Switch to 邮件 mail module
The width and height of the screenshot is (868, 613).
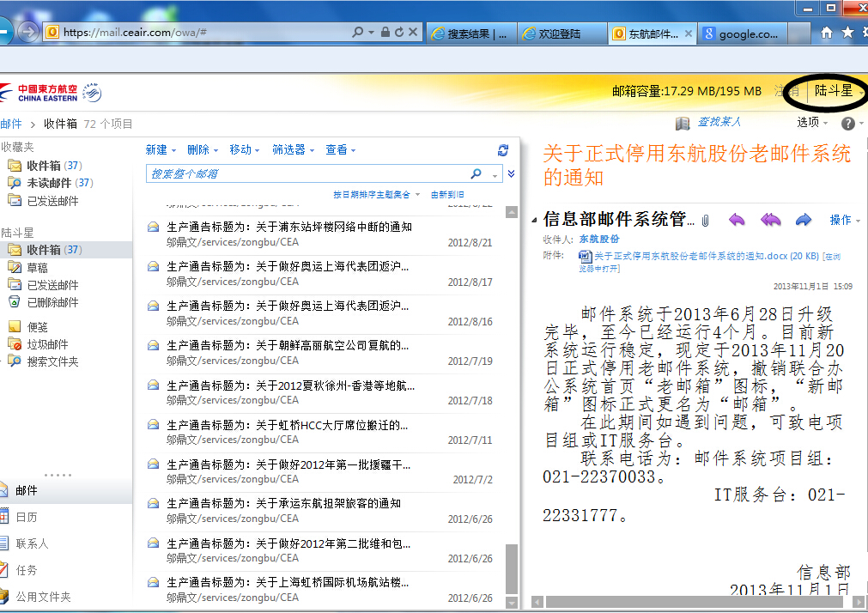click(66, 490)
